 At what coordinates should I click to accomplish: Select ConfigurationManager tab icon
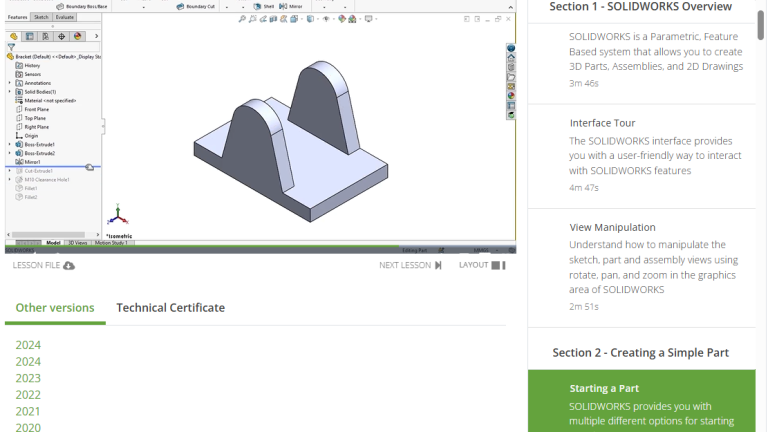[x=45, y=36]
